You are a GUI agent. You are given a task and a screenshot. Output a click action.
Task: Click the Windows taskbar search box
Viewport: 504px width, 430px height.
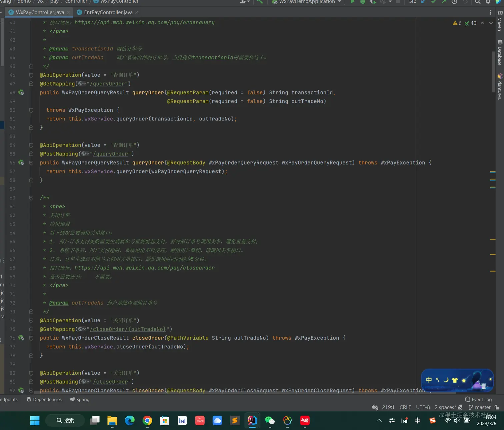pos(65,420)
